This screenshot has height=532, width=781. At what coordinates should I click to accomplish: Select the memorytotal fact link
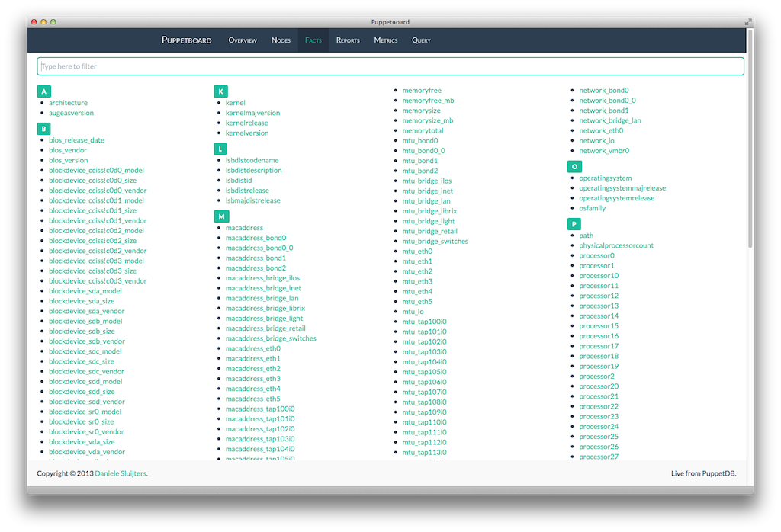point(423,131)
